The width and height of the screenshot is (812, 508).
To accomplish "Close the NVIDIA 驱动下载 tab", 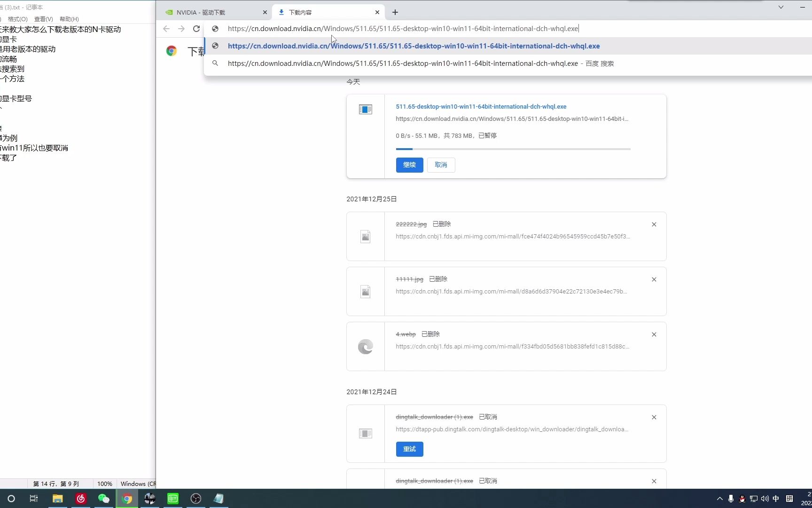I will click(x=265, y=12).
